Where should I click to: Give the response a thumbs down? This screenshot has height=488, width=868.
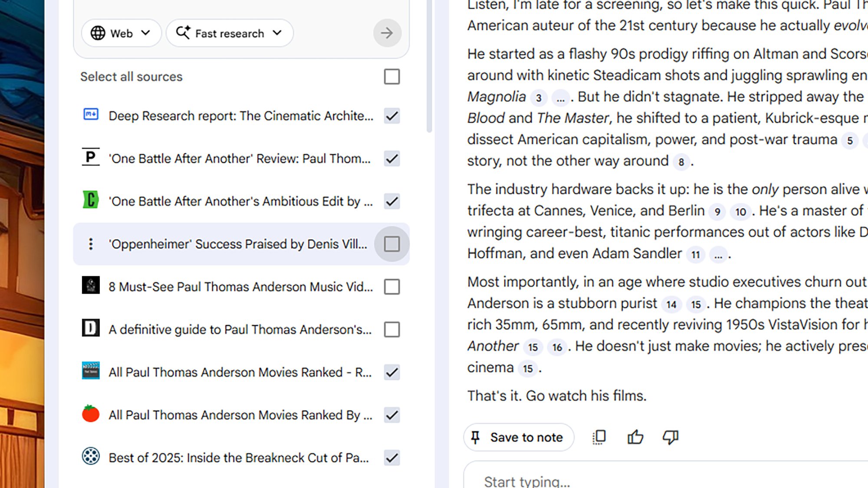[x=670, y=437]
